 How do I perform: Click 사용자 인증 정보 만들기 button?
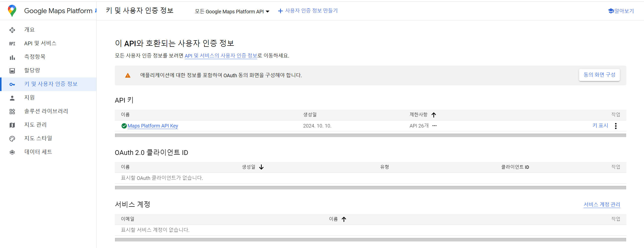[x=308, y=11]
